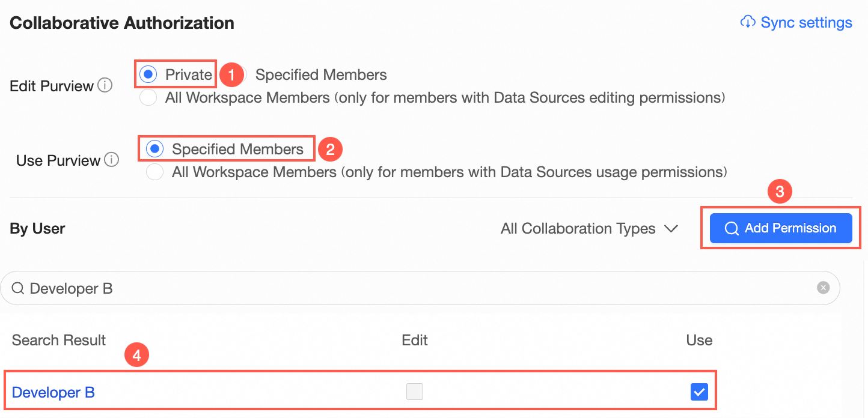
Task: Click the All Collaboration Types chevron arrow
Action: click(x=671, y=229)
